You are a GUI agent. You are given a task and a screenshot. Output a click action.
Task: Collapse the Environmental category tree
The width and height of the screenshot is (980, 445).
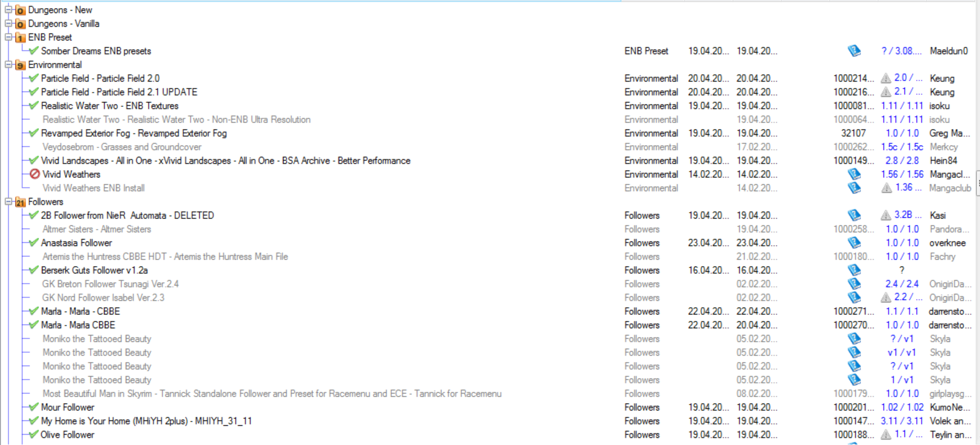(x=9, y=64)
